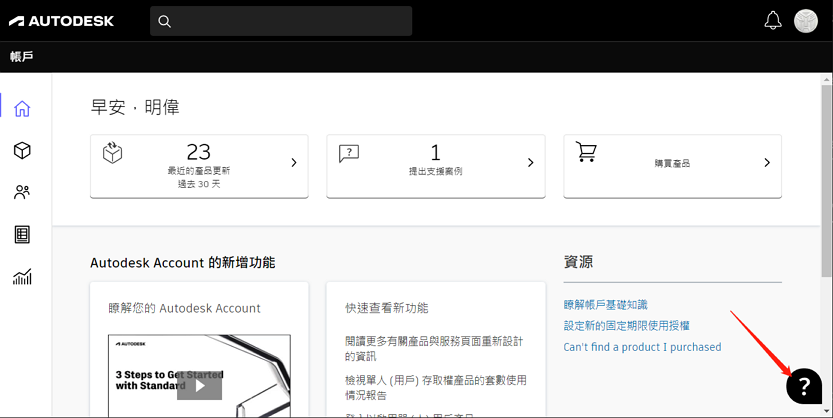Focus the top search input field

click(x=281, y=21)
